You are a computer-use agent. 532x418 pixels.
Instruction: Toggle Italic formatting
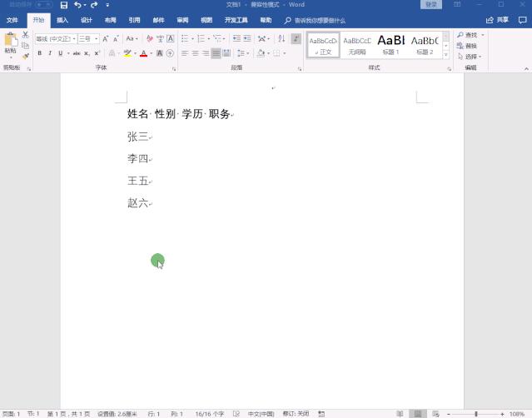pyautogui.click(x=50, y=53)
